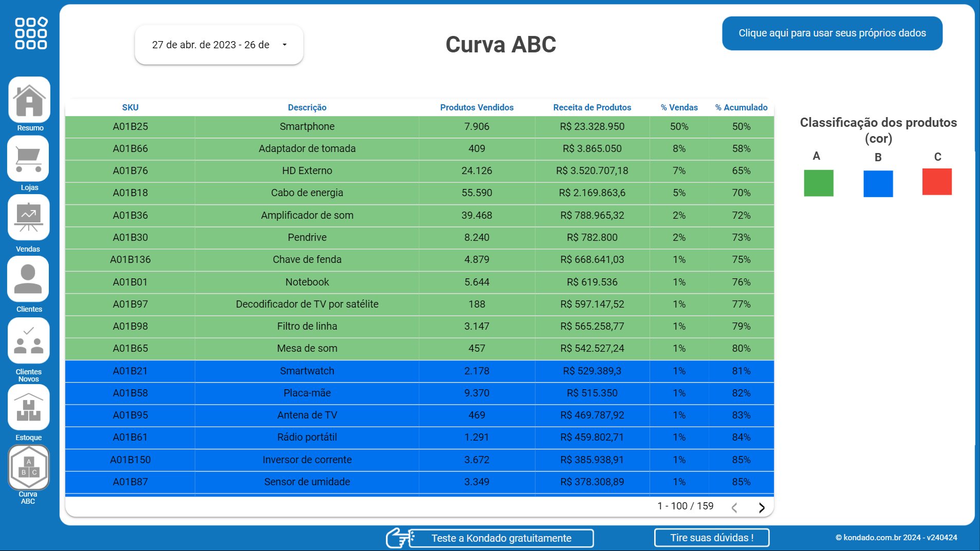Go to previous page with left chevron
Viewport: 980px width, 551px height.
735,507
